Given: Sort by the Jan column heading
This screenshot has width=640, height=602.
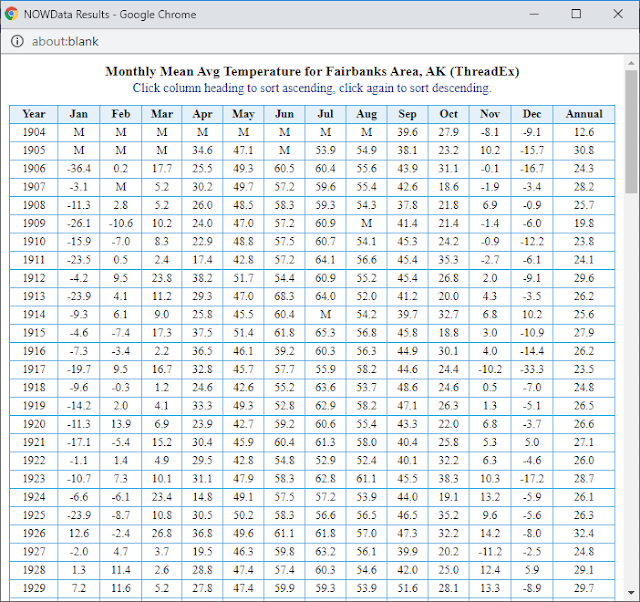Looking at the screenshot, I should pos(79,114).
